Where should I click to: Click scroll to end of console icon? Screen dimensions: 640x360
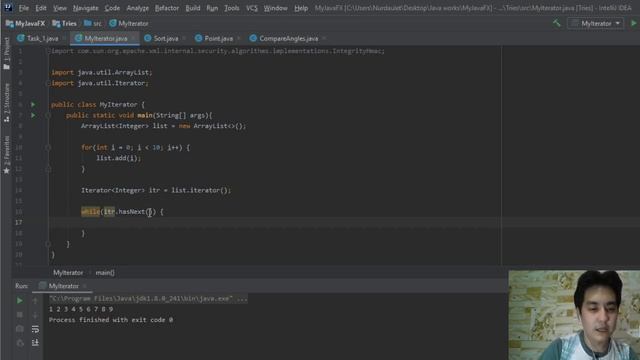pos(35,342)
